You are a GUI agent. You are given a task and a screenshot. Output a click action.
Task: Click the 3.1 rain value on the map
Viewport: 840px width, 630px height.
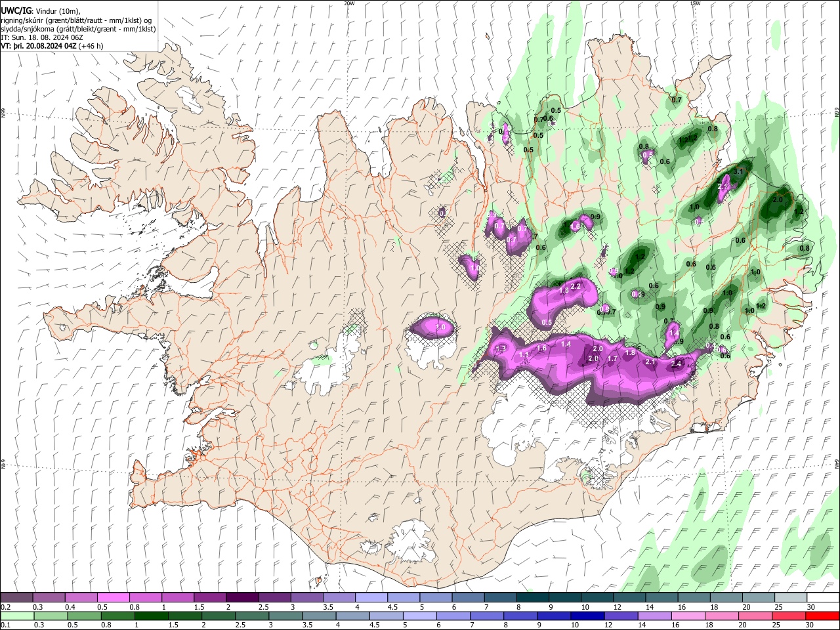tap(738, 172)
